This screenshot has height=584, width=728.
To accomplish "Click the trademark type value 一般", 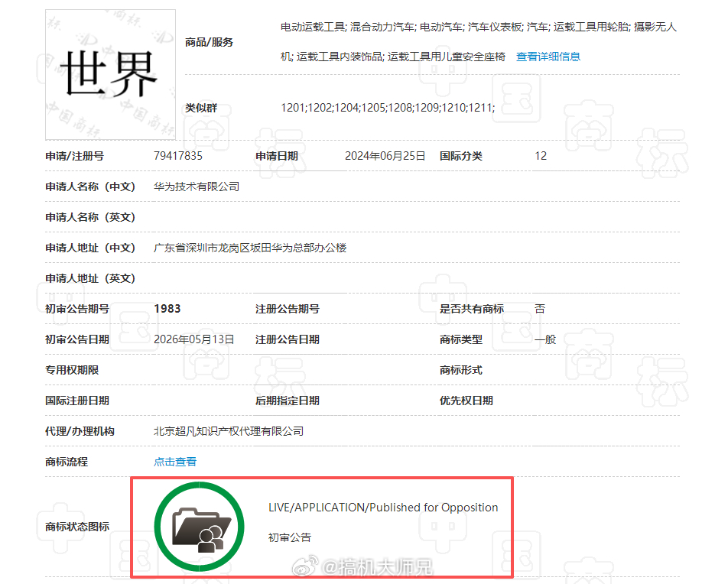I will [545, 339].
